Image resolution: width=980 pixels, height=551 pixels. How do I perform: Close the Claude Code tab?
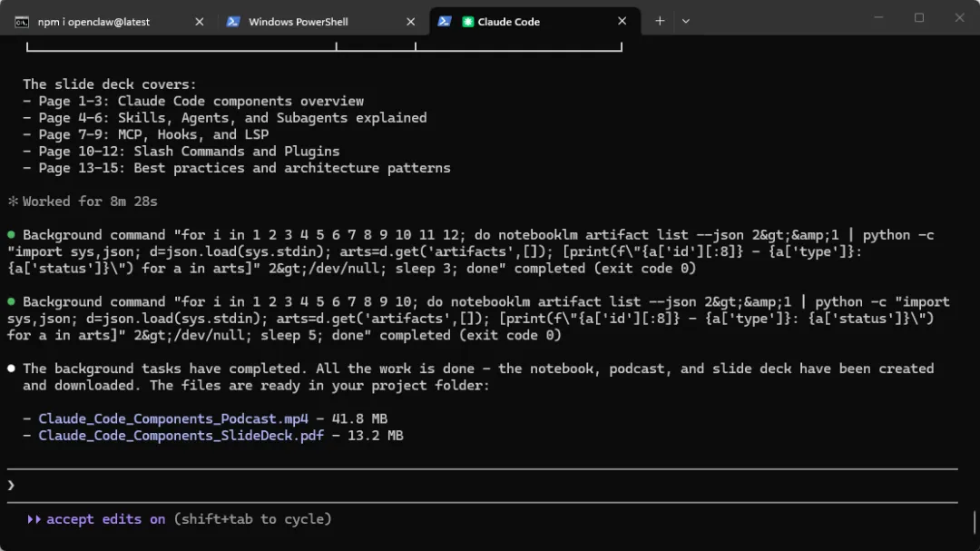point(622,22)
